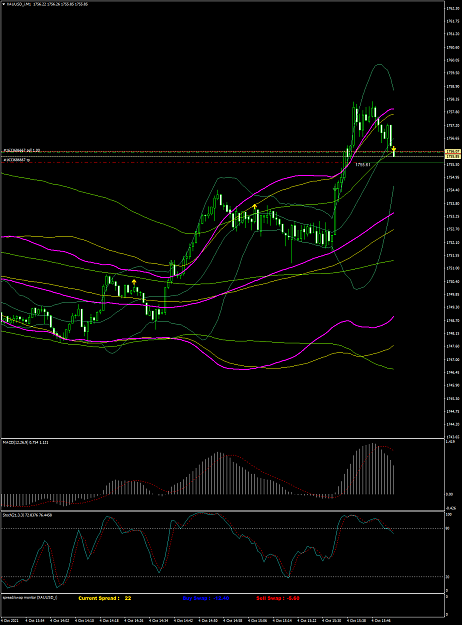Click the spread/swap monitor indicator label

click(30, 597)
